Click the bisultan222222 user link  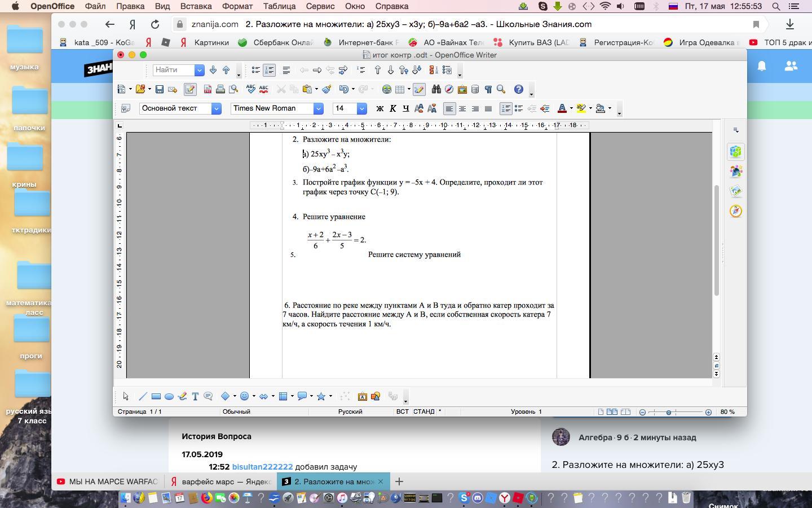pos(262,467)
